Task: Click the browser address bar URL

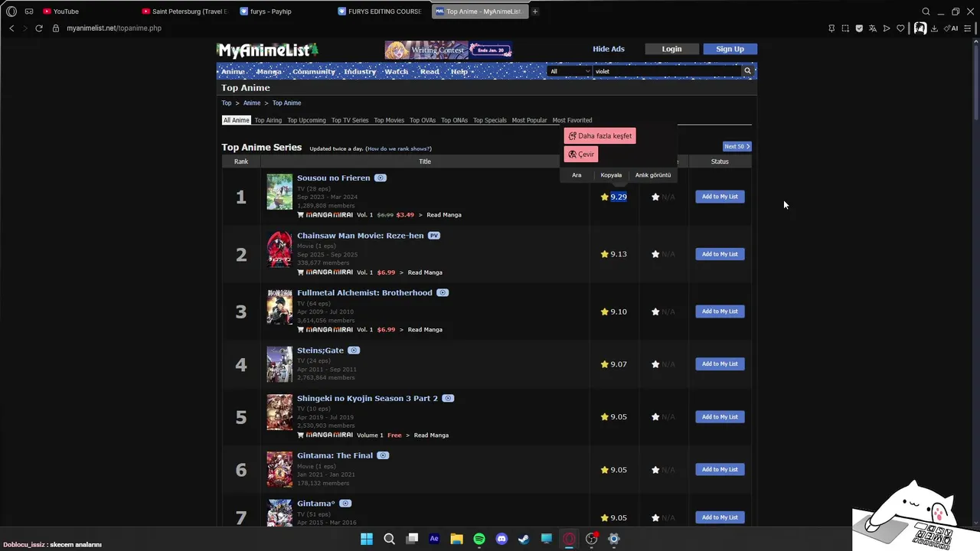Action: tap(114, 28)
